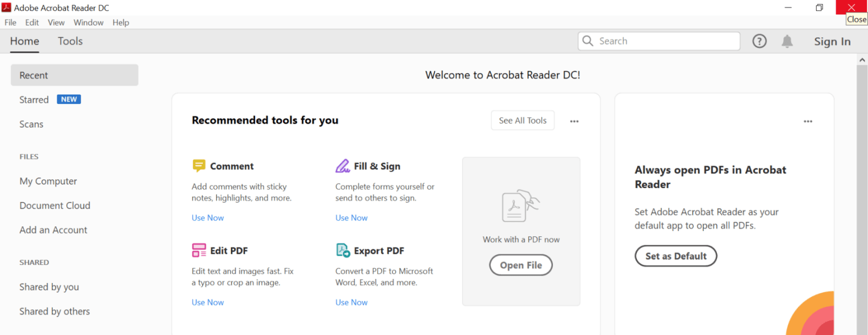Click the Open File button
The width and height of the screenshot is (868, 335).
click(x=521, y=265)
